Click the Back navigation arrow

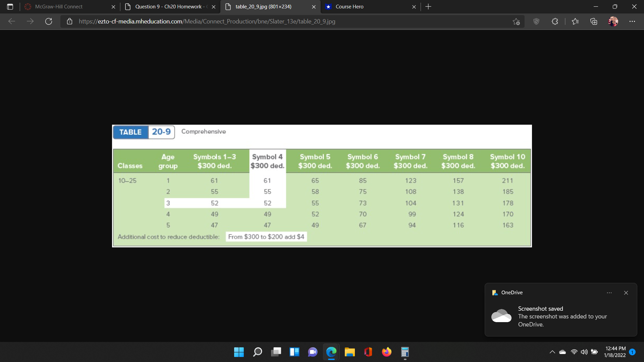click(x=12, y=21)
